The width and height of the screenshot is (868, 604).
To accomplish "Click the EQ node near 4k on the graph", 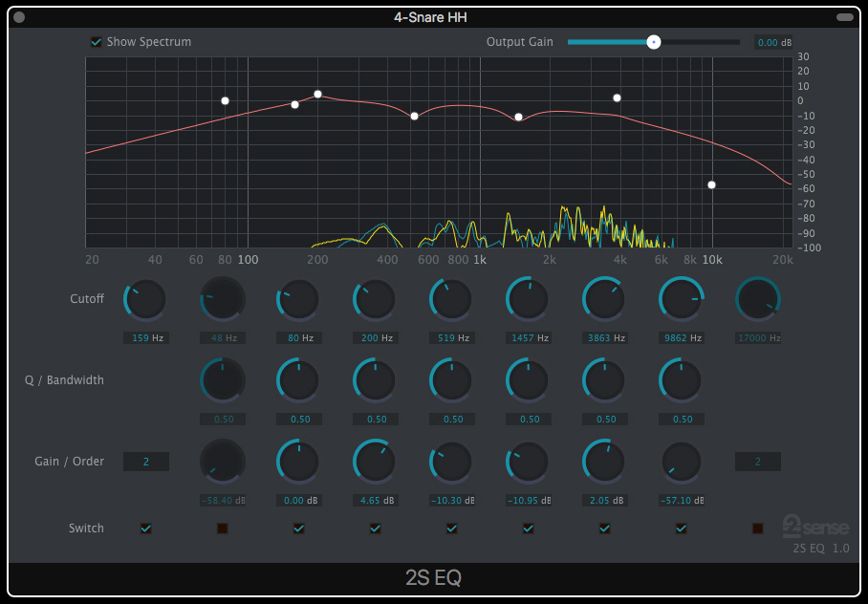I will [x=618, y=98].
